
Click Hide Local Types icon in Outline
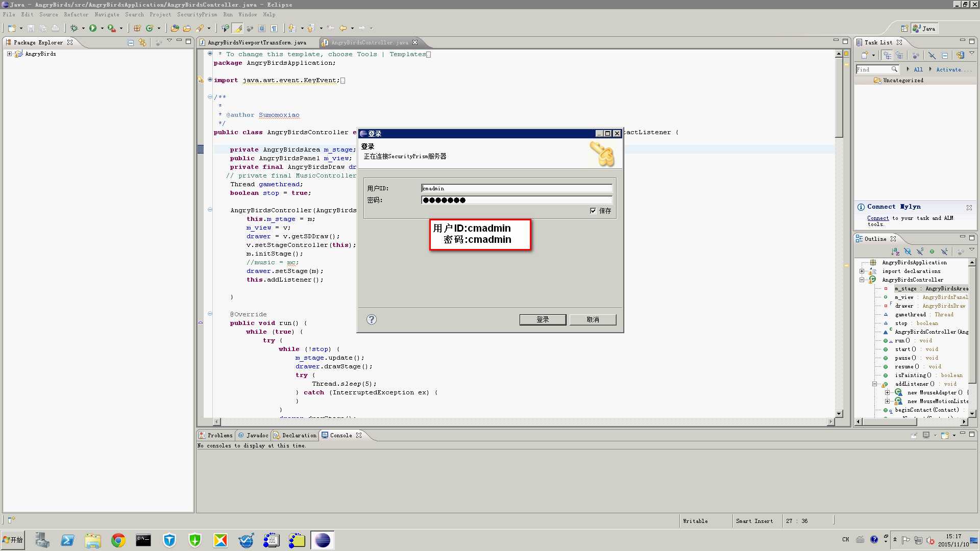point(944,252)
